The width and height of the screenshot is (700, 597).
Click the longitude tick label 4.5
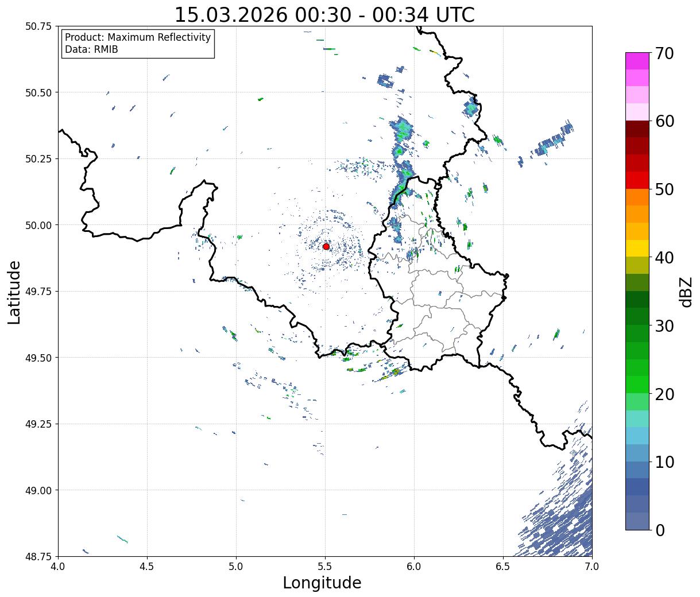(x=147, y=566)
